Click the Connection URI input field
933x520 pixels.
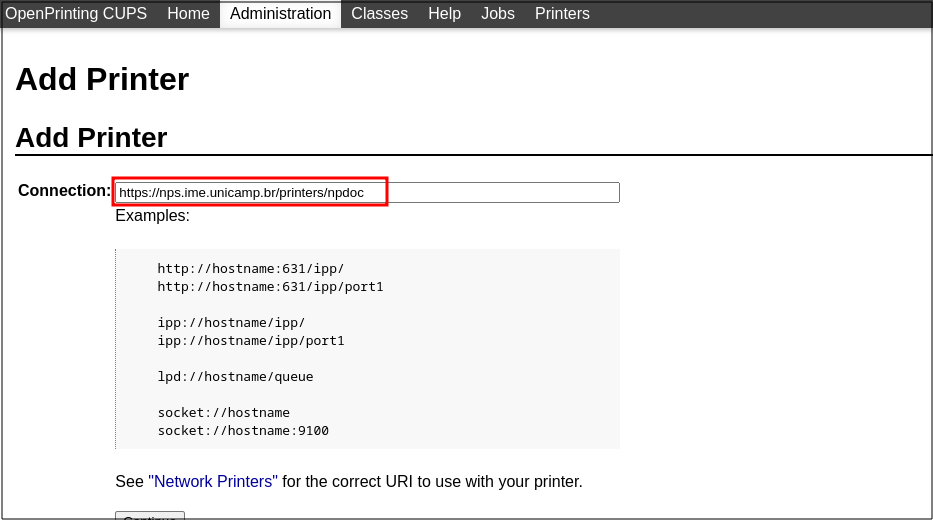pos(367,192)
